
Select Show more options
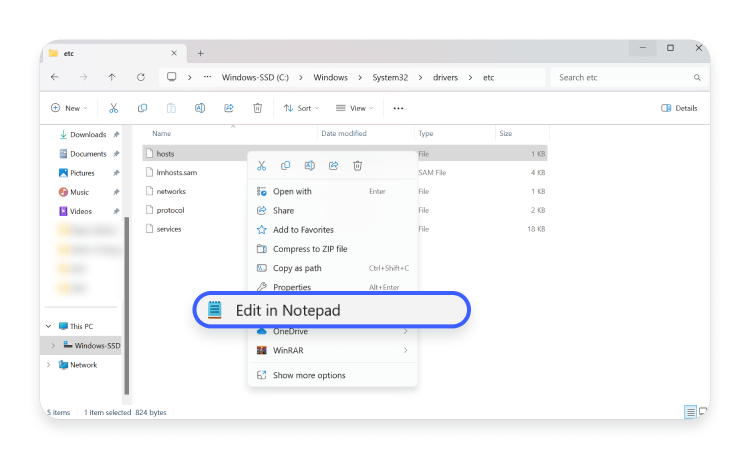(332, 375)
